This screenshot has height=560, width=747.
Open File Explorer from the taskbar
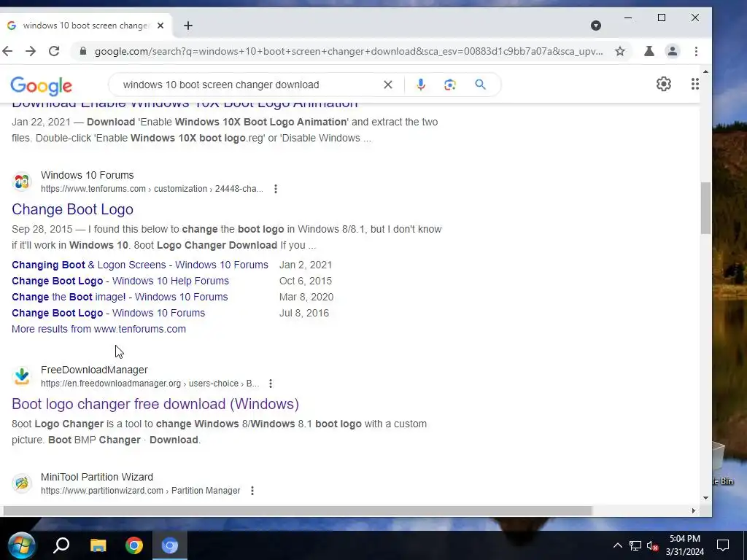(98, 545)
